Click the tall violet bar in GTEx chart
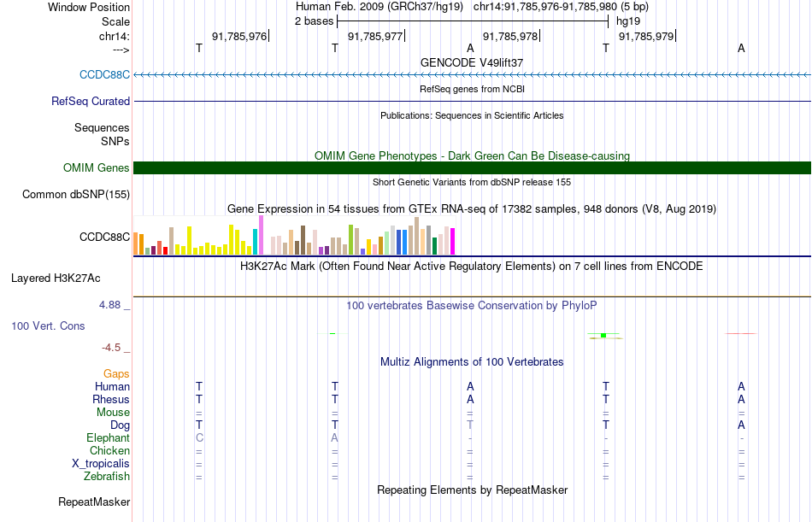Screen dimensions: 812x522 (x=261, y=235)
